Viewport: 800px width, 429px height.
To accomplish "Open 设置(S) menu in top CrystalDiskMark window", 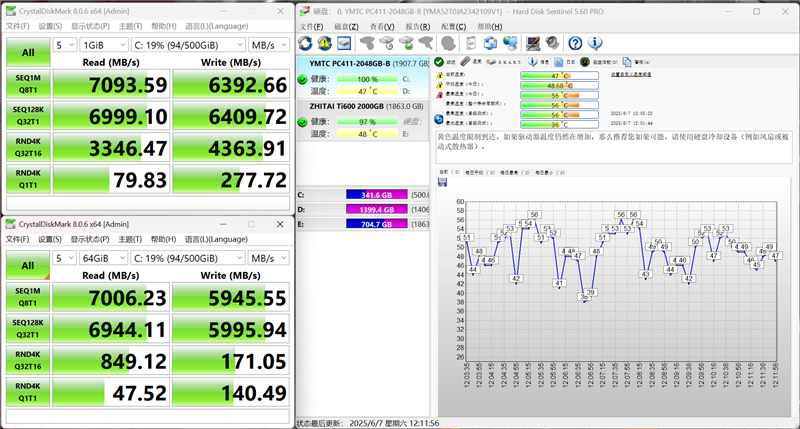I will click(50, 26).
